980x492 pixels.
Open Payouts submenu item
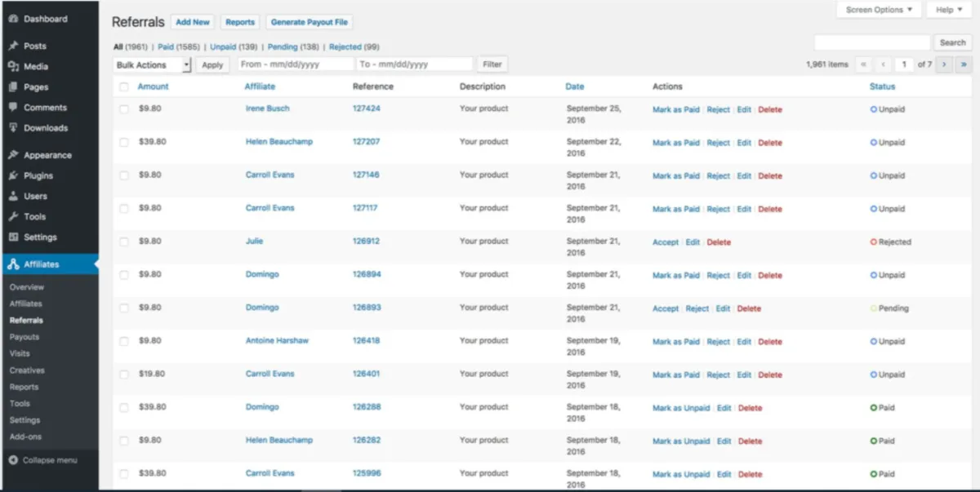24,337
